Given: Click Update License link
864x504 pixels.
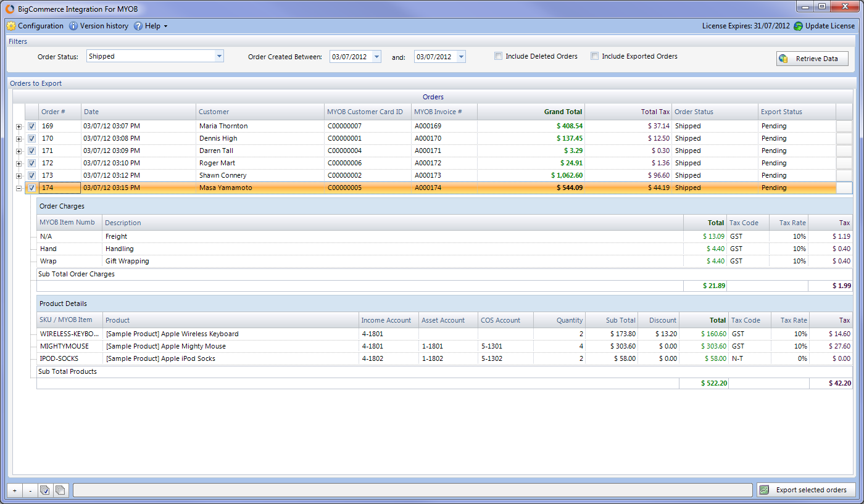Looking at the screenshot, I should pyautogui.click(x=830, y=26).
